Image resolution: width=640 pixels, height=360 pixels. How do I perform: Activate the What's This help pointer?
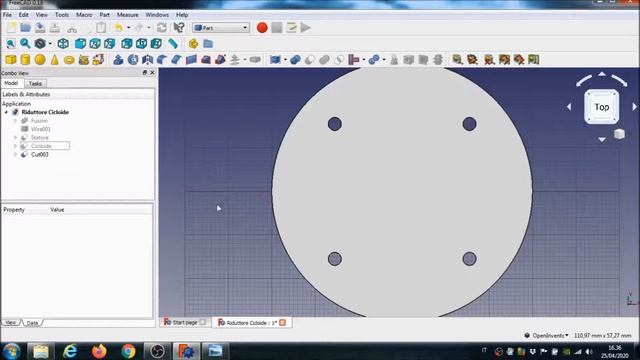178,28
